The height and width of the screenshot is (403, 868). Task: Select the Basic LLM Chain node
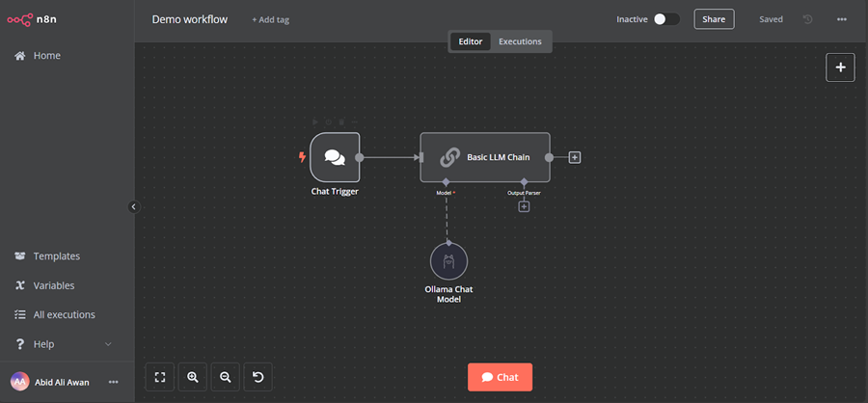point(485,157)
